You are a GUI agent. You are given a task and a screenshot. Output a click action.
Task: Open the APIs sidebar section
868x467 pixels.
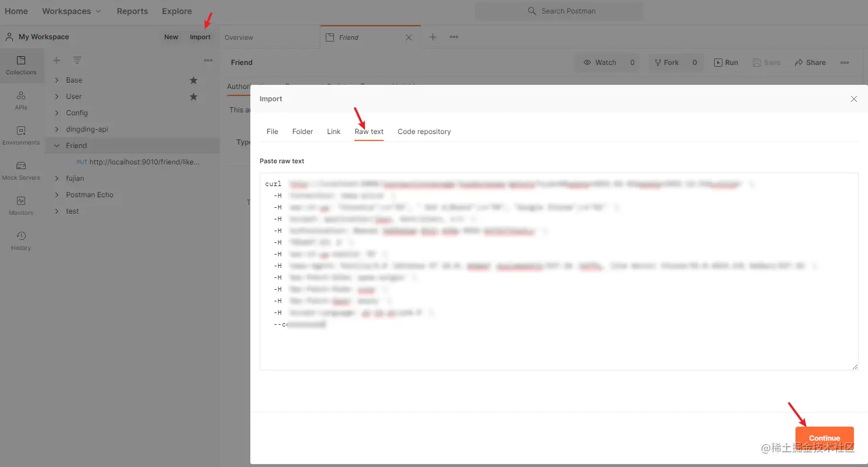21,101
